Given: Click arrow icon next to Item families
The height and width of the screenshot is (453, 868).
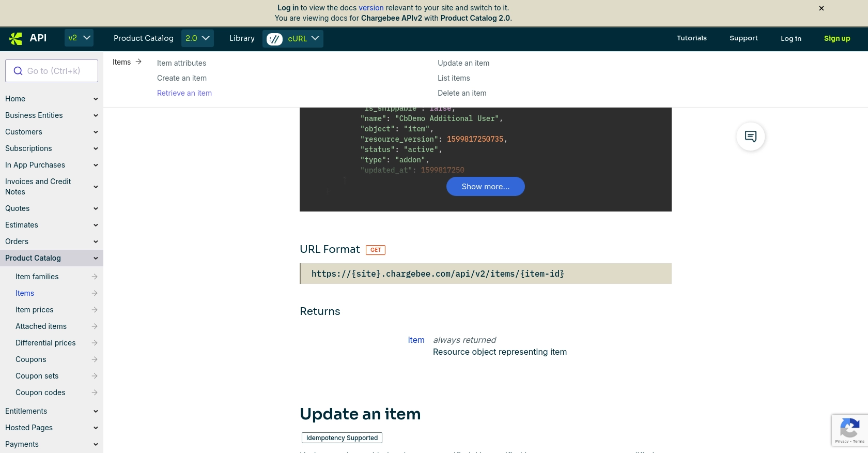Looking at the screenshot, I should (x=95, y=277).
